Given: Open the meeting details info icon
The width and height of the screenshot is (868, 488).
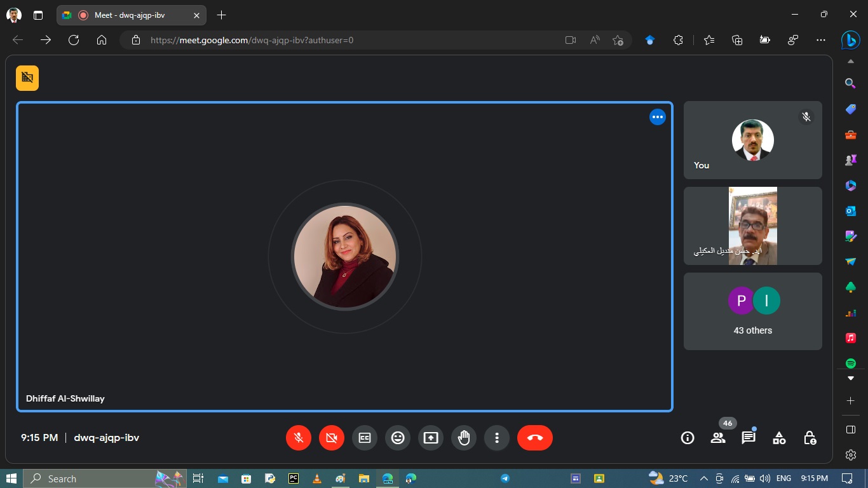Looking at the screenshot, I should (688, 438).
